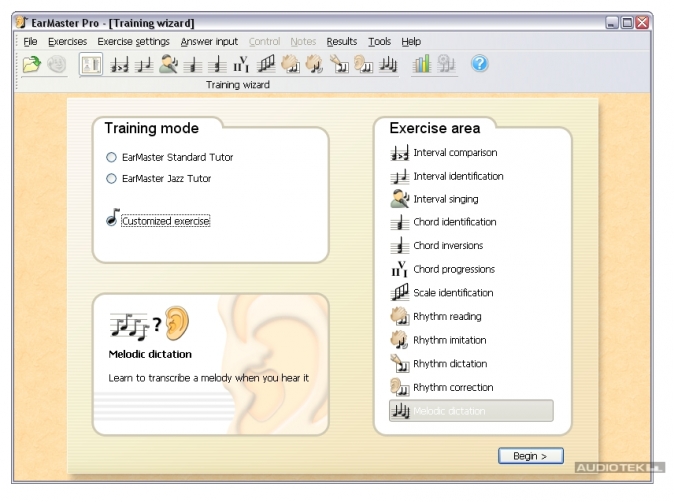The image size is (674, 502).
Task: Maximize the EarMaster Pro window
Action: pos(627,22)
